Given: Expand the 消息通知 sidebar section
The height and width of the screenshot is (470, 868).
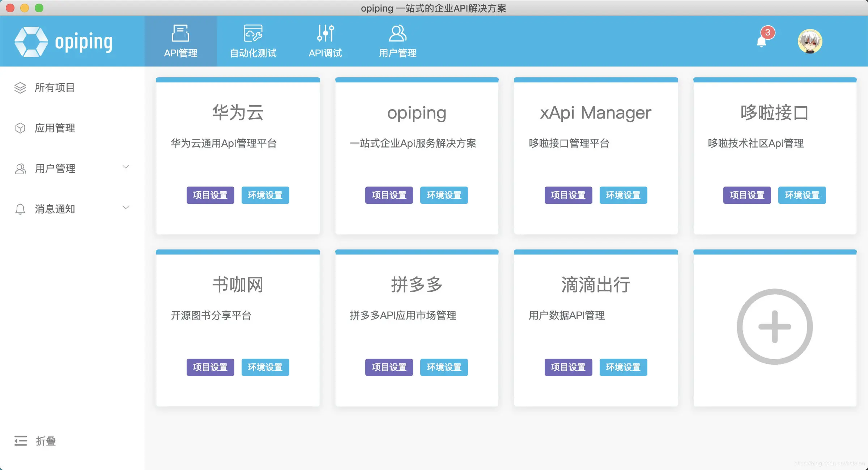Looking at the screenshot, I should pos(126,208).
